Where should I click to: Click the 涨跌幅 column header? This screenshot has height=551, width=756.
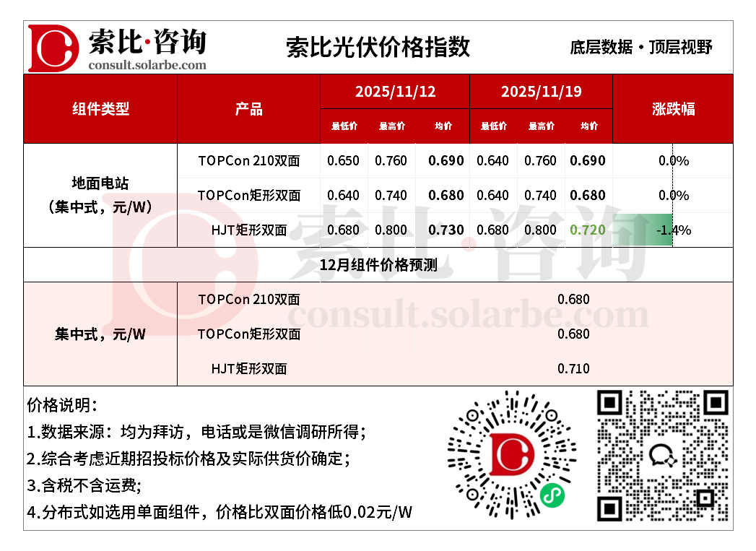[673, 109]
